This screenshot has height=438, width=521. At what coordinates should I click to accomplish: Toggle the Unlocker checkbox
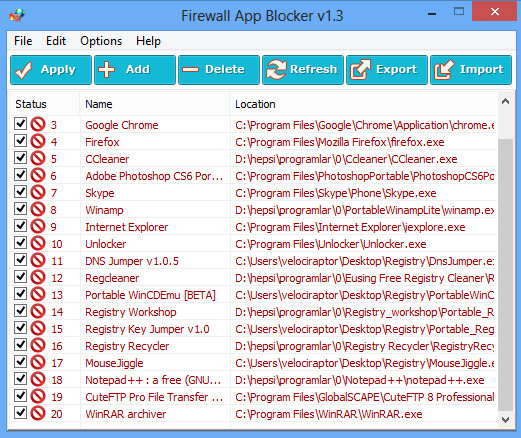[x=20, y=242]
